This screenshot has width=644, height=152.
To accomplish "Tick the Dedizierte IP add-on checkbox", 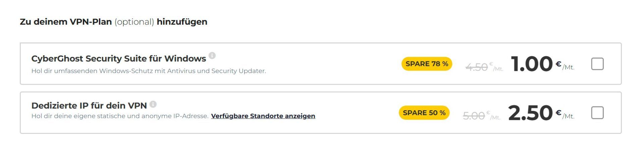I will (597, 113).
